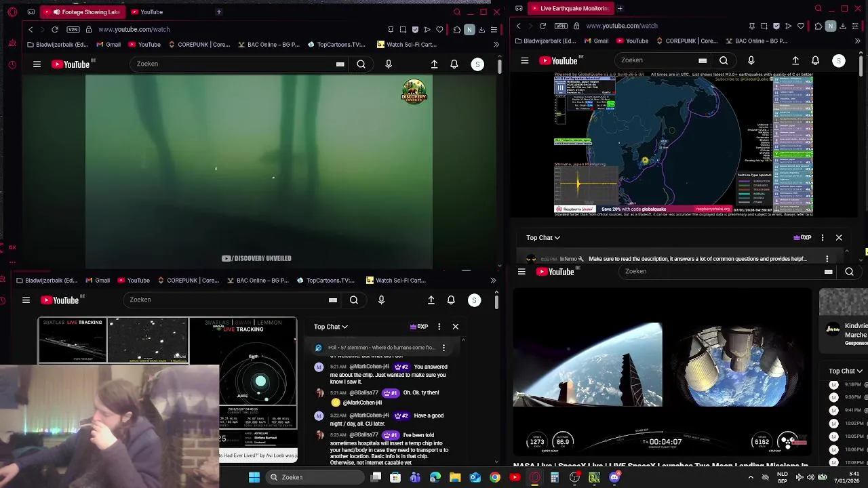Image resolution: width=868 pixels, height=488 pixels.
Task: Open downloads in the Footage Showing Lake window
Action: [x=481, y=29]
